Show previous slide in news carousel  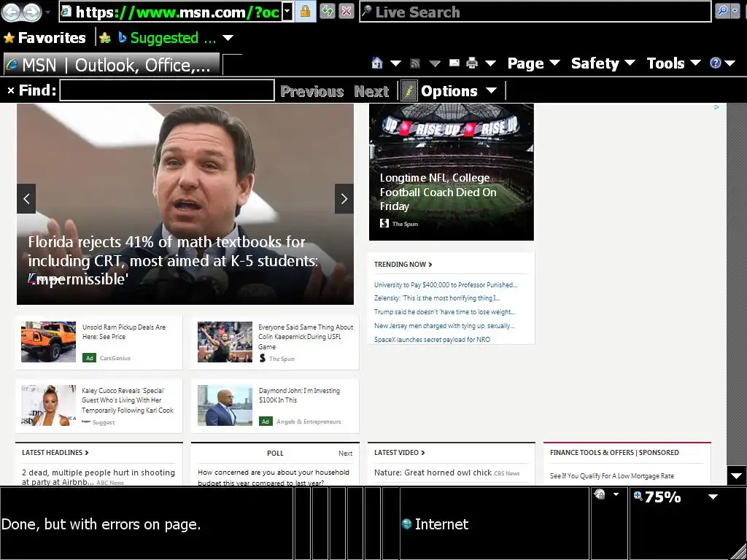click(x=26, y=198)
